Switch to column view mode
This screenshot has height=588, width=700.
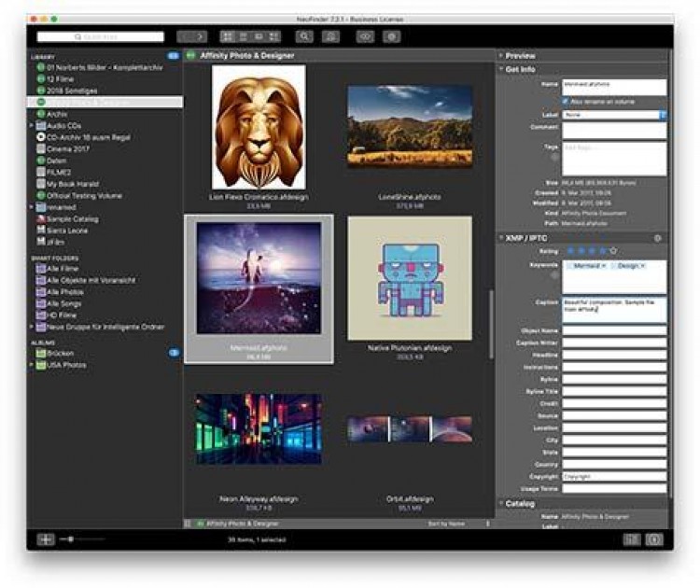[x=274, y=36]
